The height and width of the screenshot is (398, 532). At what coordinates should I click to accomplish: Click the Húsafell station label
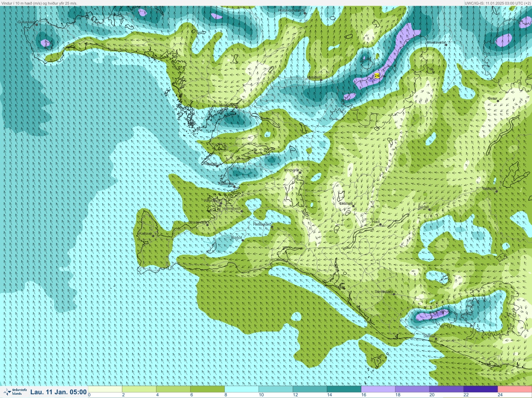314,77
